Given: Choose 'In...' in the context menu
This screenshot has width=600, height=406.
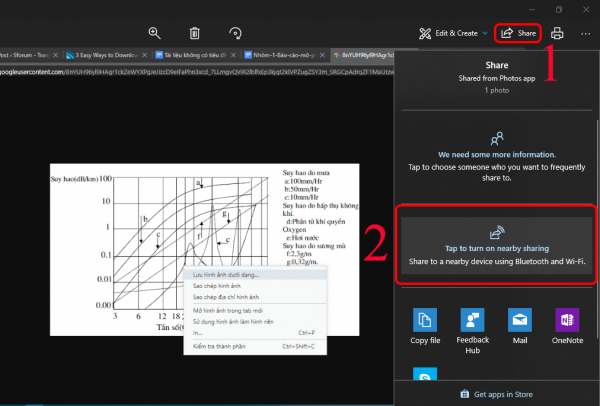Looking at the screenshot, I should point(255,333).
